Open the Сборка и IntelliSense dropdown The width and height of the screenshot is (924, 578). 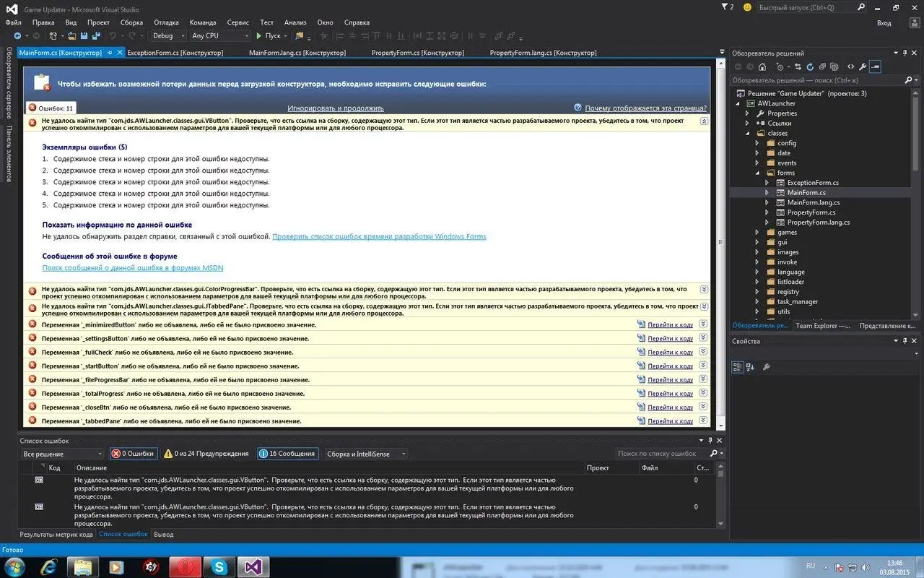(x=366, y=454)
